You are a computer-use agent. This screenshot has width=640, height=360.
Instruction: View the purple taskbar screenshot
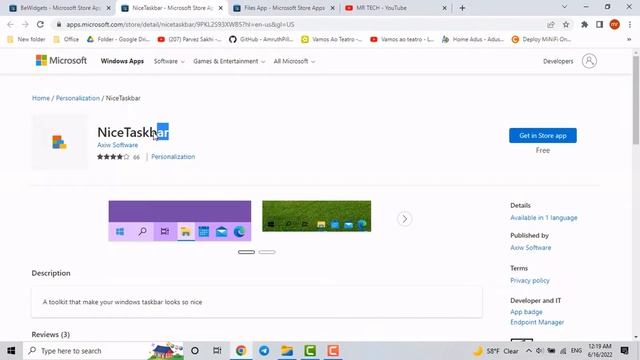pos(180,221)
